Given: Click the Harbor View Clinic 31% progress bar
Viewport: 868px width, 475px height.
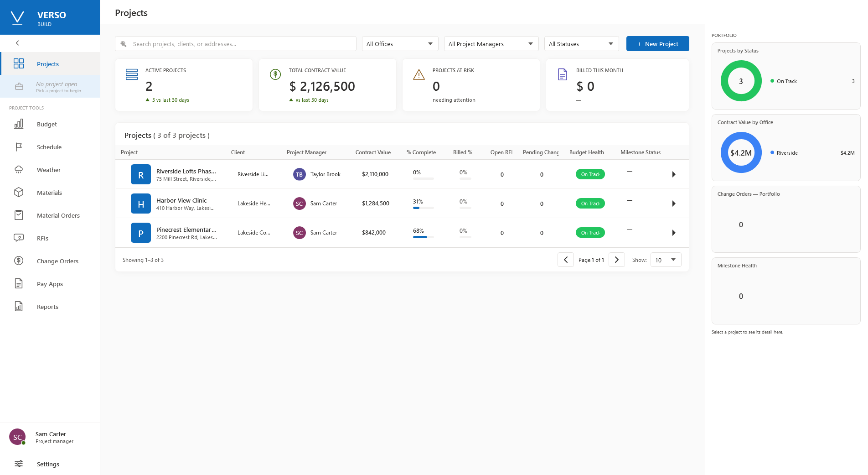Looking at the screenshot, I should (423, 208).
